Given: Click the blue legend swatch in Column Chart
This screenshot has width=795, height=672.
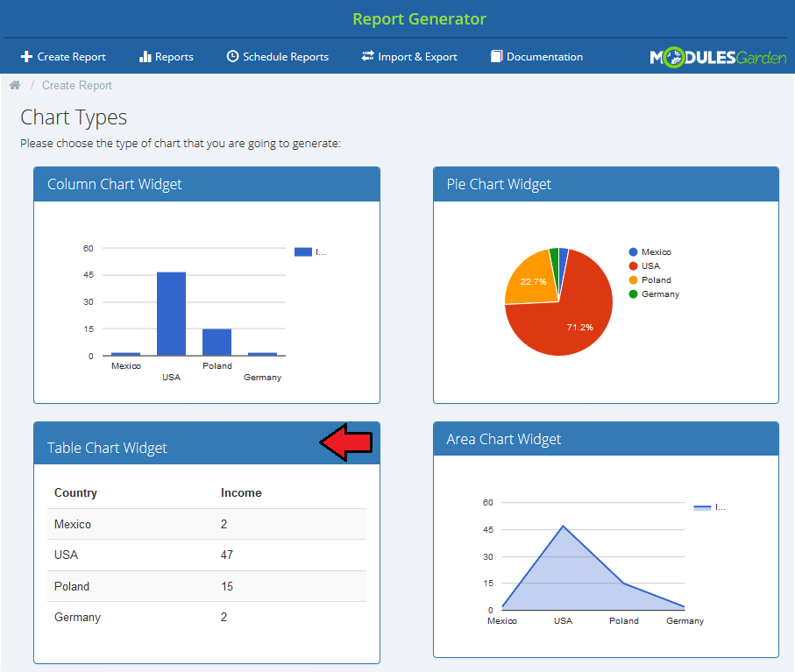Looking at the screenshot, I should (303, 251).
